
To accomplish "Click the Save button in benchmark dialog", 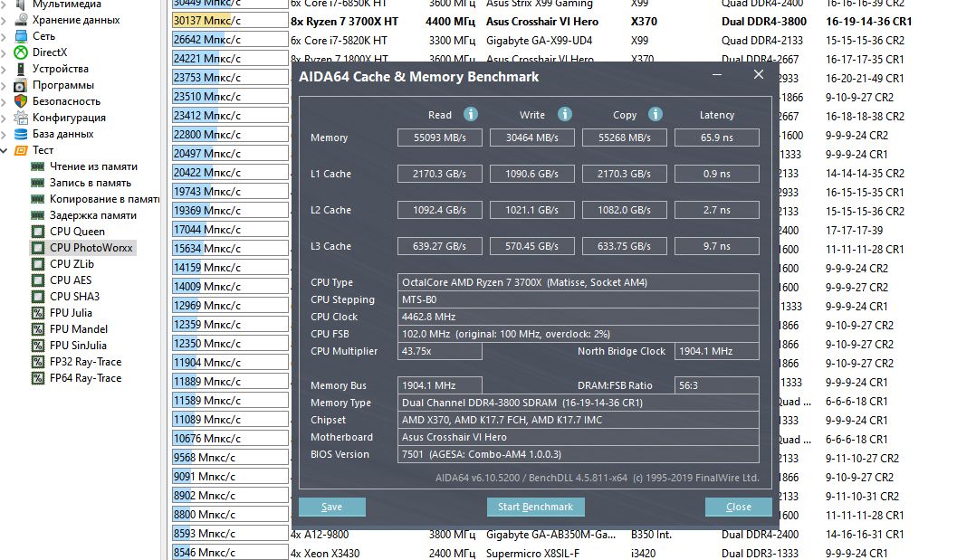I will (332, 507).
